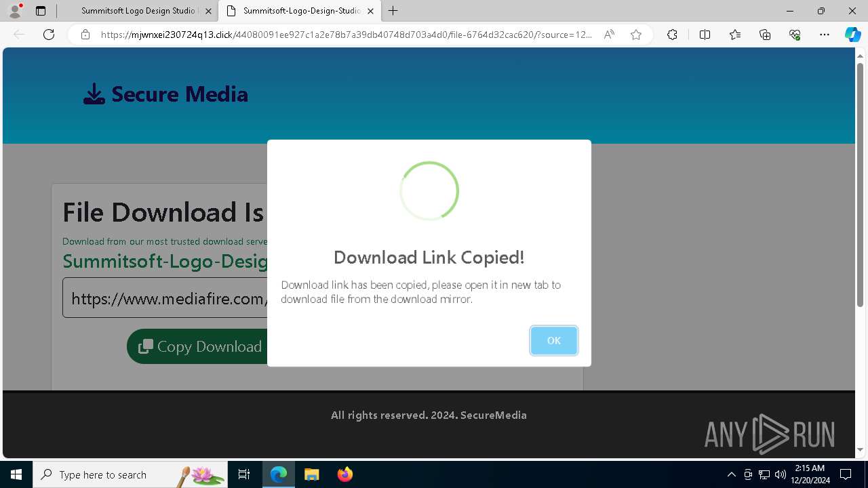Select the active Summitsoft-Logo-Design-Studio tab
868x488 pixels.
click(300, 11)
